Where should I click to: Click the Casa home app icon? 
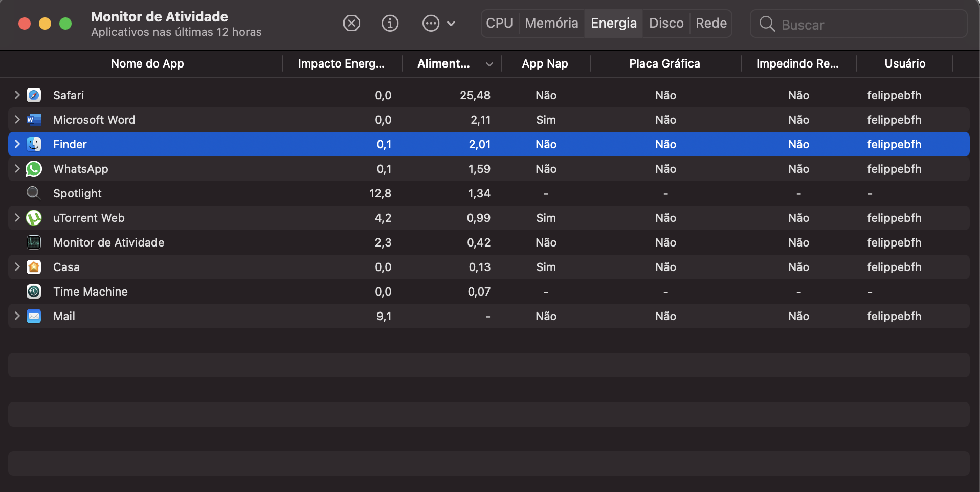coord(34,267)
